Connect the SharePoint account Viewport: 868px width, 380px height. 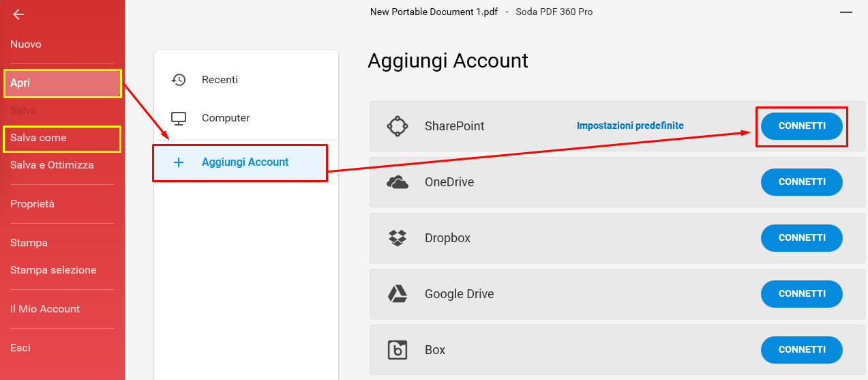(x=802, y=126)
